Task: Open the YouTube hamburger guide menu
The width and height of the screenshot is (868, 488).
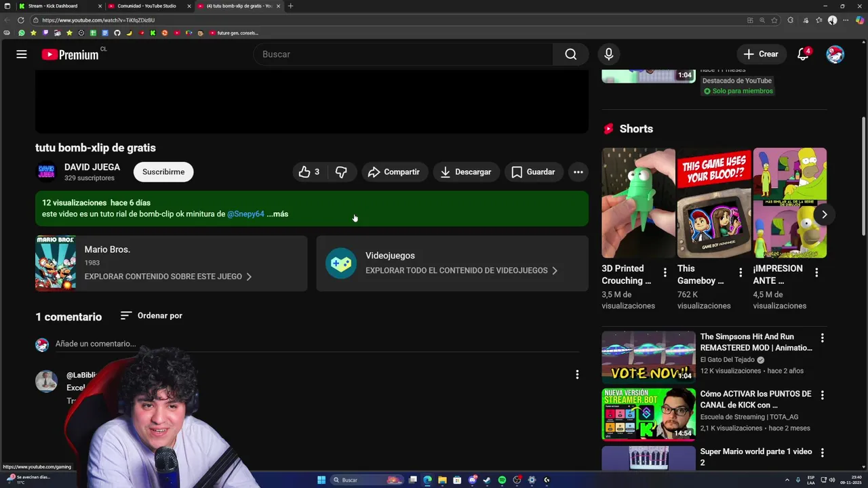Action: 22,54
